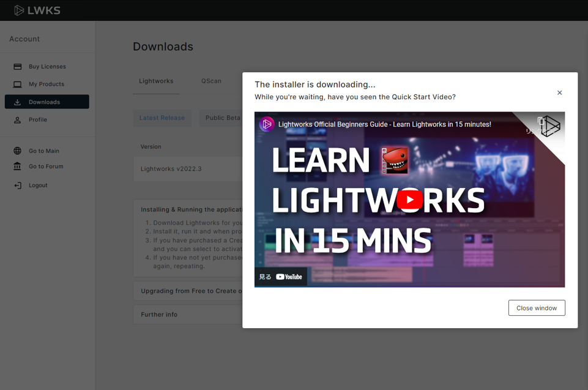This screenshot has height=390, width=588.
Task: Click the Account heading in sidebar
Action: coord(24,39)
